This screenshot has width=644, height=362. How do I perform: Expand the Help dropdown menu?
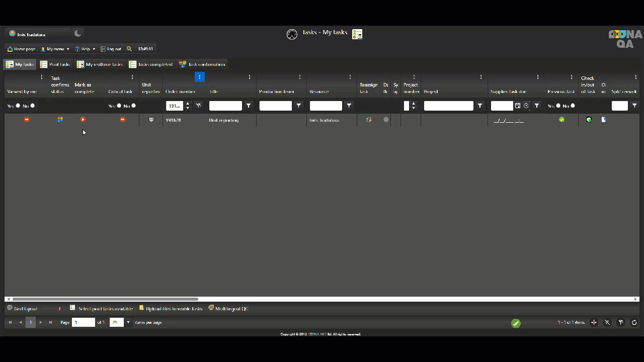[x=85, y=49]
